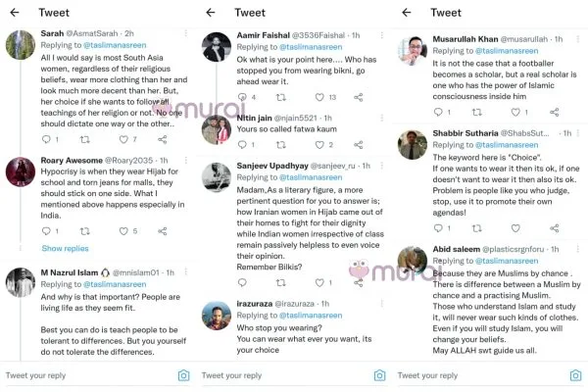
Task: Reply to Sarah's tweet via the comment icon
Action: (46, 140)
